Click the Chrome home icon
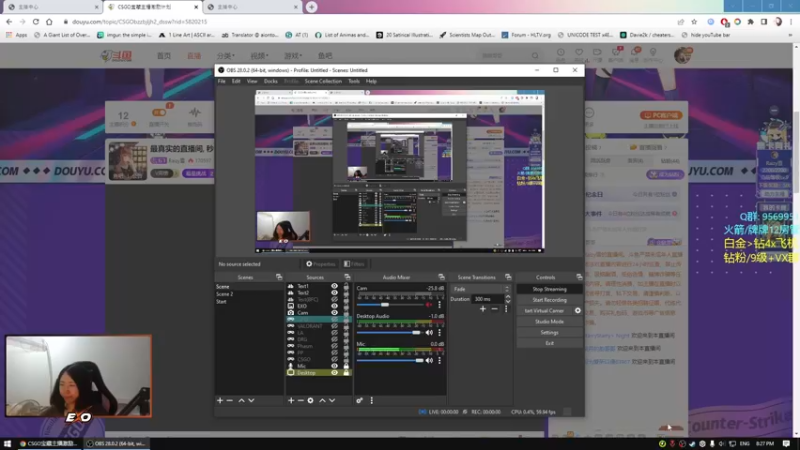The height and width of the screenshot is (450, 800). 49,22
